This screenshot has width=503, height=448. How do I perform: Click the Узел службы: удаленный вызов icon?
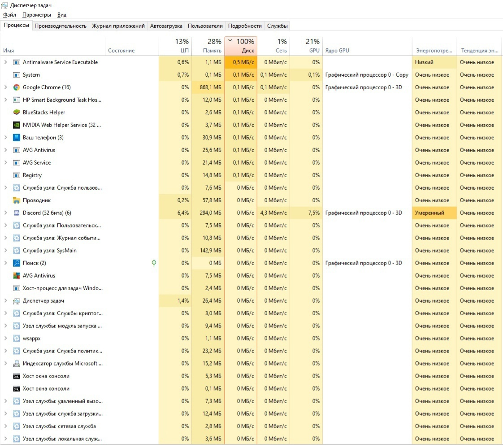(16, 401)
